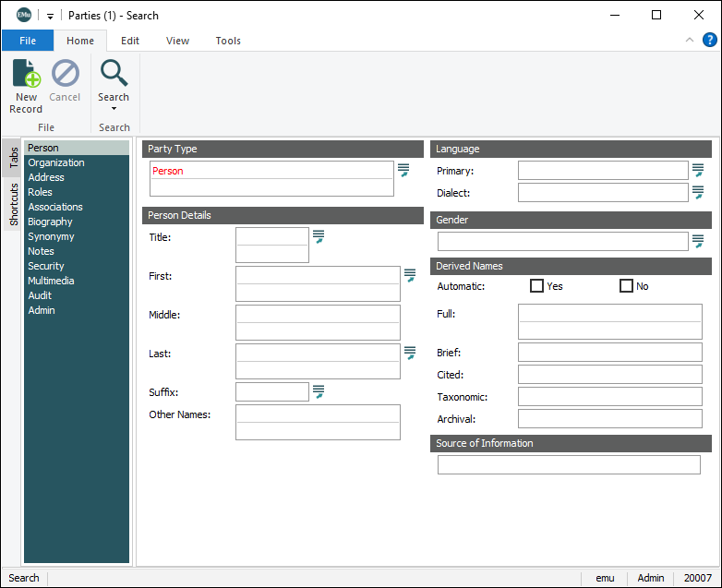
Task: Open the help question mark icon
Action: click(x=709, y=40)
